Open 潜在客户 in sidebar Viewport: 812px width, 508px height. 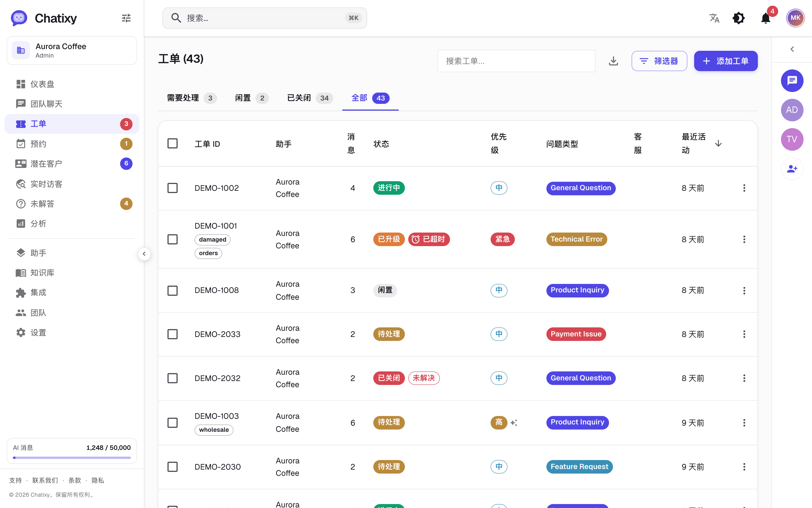72,164
